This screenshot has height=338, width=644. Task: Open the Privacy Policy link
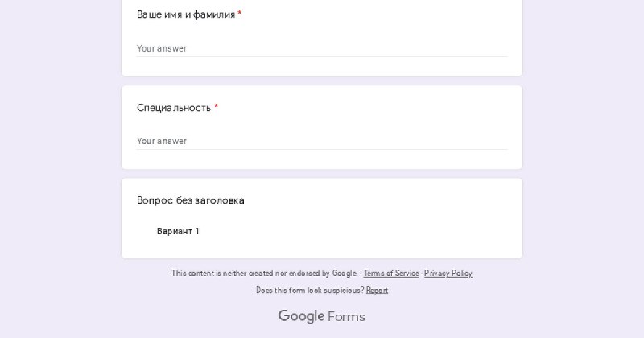(x=448, y=273)
